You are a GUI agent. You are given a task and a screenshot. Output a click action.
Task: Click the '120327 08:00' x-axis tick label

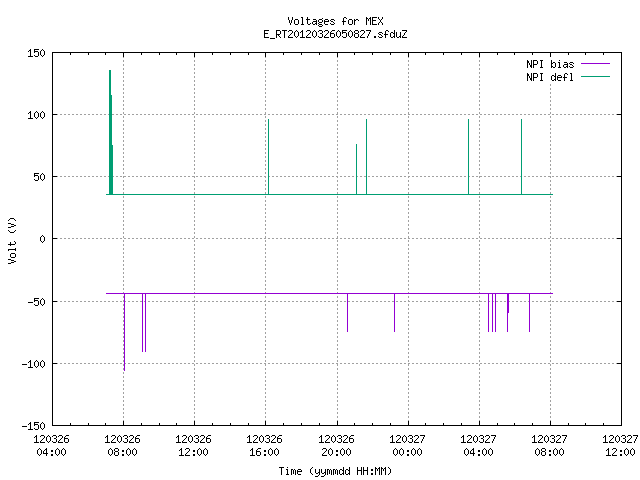549,446
